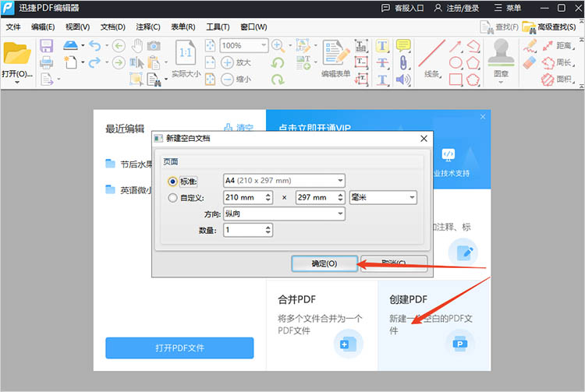Expand the Stamp (图章) dropdown arrow
Image resolution: width=585 pixels, height=392 pixels.
point(501,83)
